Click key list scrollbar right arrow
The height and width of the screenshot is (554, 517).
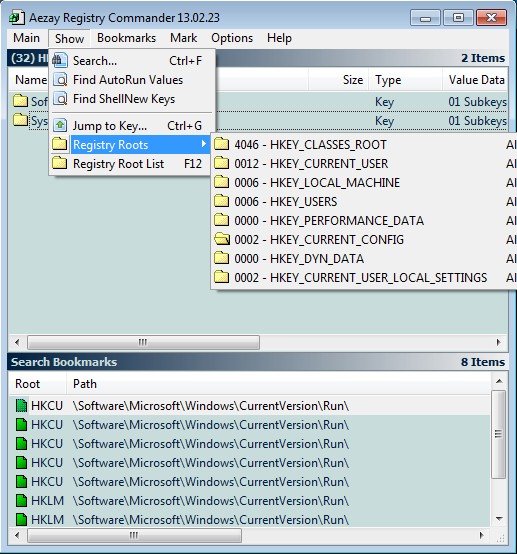pyautogui.click(x=498, y=342)
